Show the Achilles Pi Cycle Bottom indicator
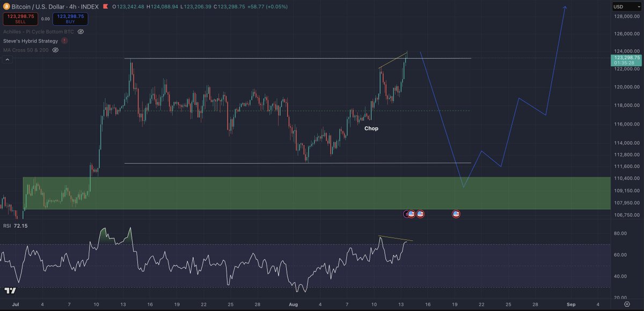This screenshot has width=644, height=311. click(81, 32)
